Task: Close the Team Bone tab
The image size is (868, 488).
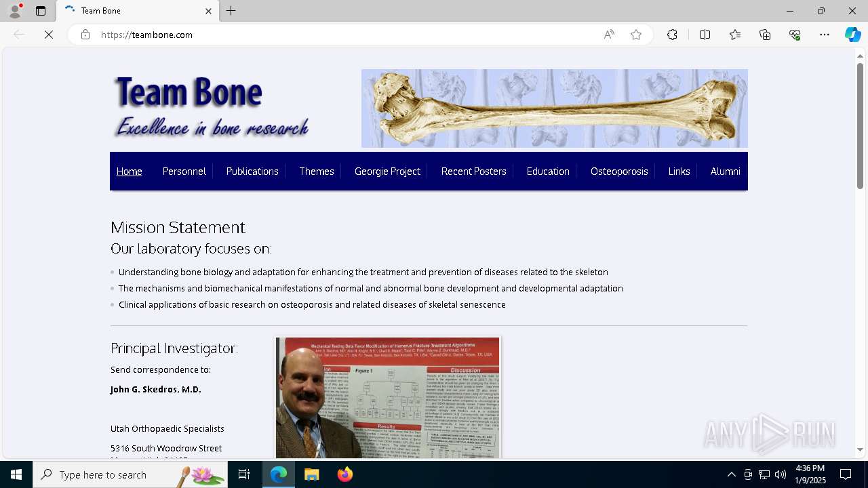Action: click(208, 11)
